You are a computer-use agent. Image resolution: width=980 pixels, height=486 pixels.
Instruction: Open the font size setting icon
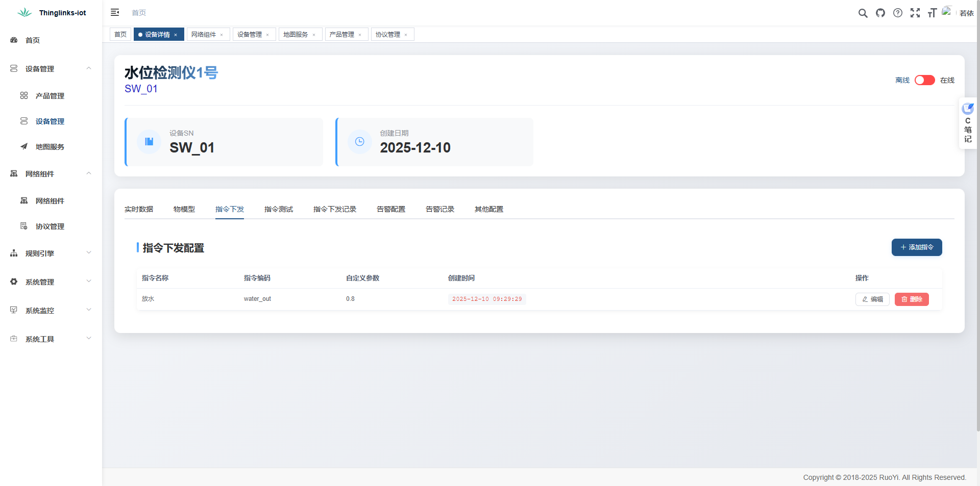pos(932,13)
